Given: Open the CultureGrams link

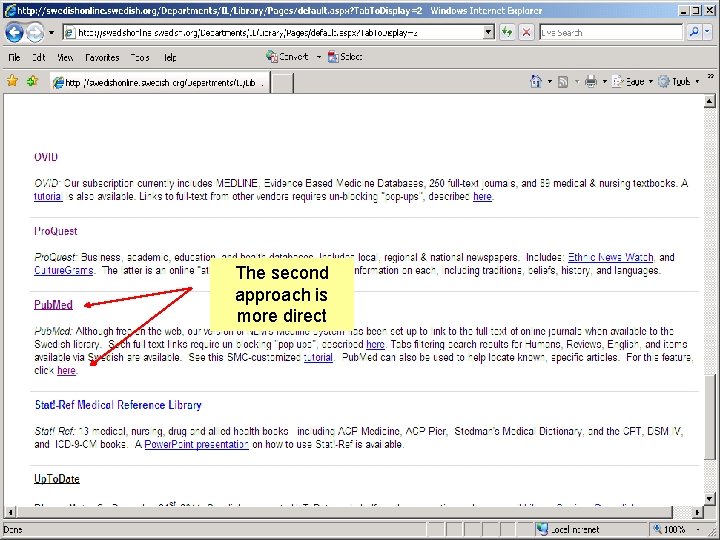Looking at the screenshot, I should tap(64, 270).
